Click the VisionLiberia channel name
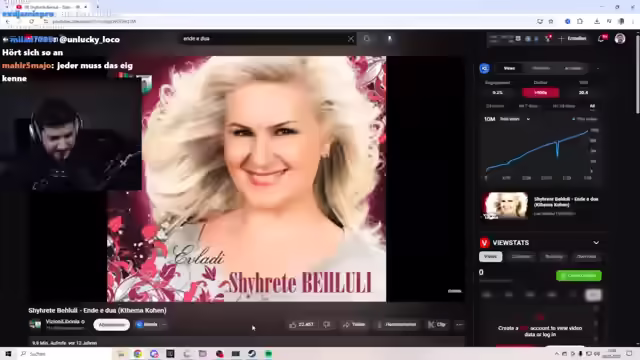The width and height of the screenshot is (640, 360). coord(63,322)
